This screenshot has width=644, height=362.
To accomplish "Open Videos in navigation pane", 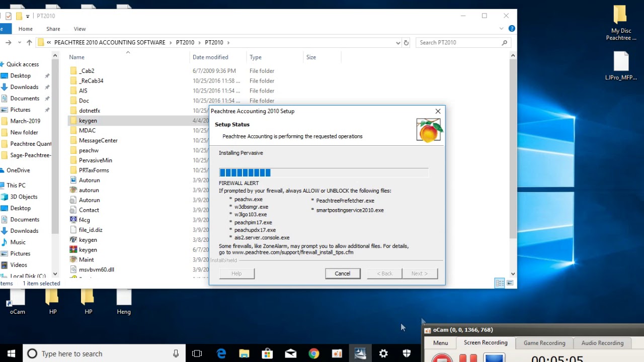I will 19,265.
